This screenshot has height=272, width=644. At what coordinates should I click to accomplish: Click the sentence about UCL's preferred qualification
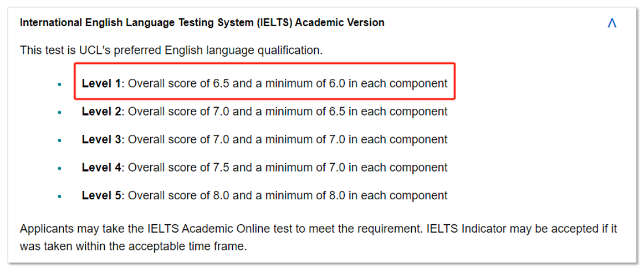click(171, 51)
